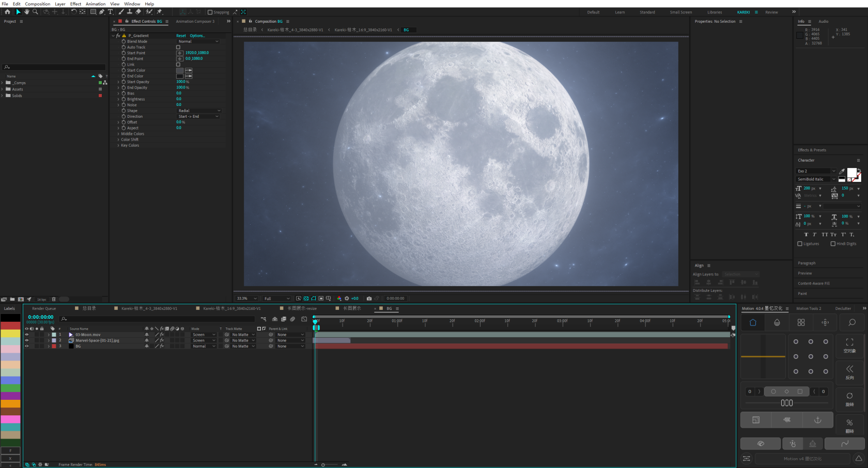Open the Effect menu
Image resolution: width=868 pixels, height=468 pixels.
pyautogui.click(x=75, y=4)
